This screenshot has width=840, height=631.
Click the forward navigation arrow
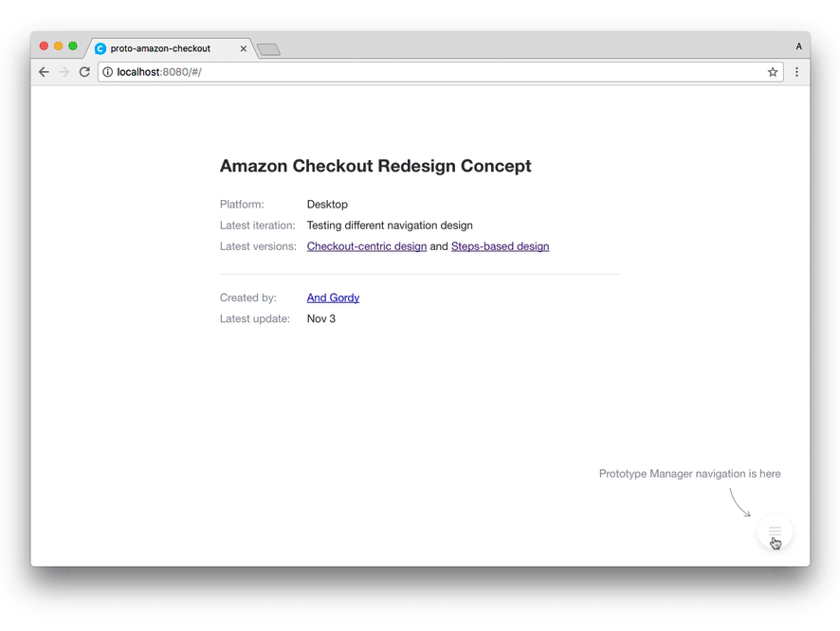[x=64, y=71]
